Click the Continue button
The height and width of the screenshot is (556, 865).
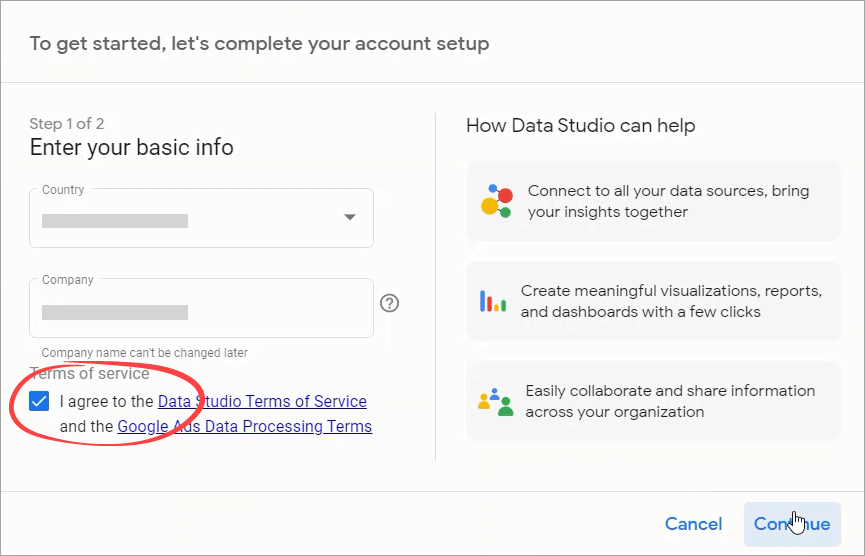792,523
